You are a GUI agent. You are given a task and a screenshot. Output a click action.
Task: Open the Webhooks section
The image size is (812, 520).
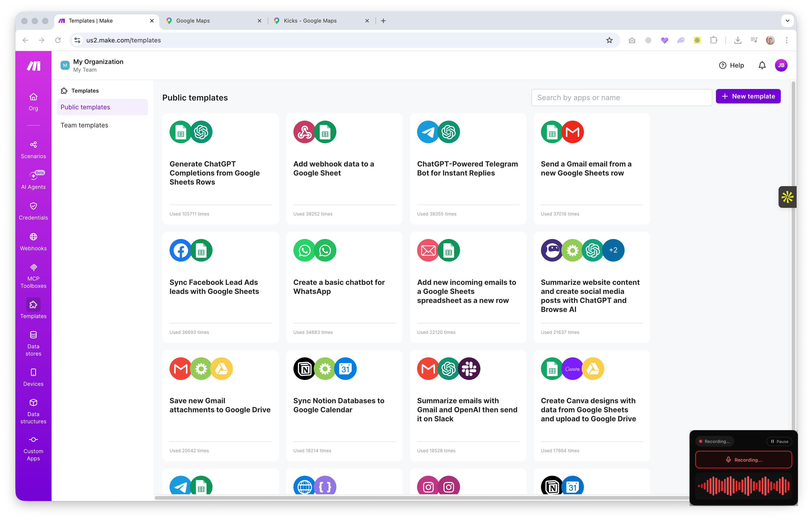(x=33, y=242)
